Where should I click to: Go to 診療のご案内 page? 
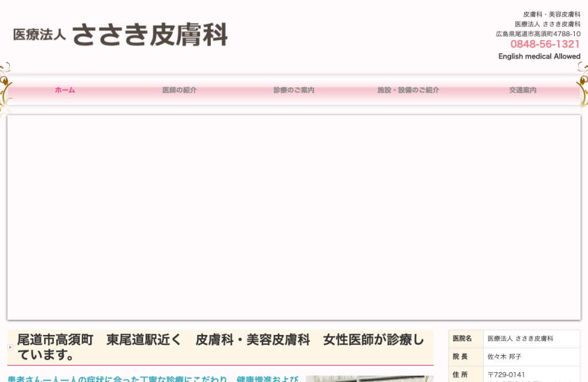click(293, 90)
